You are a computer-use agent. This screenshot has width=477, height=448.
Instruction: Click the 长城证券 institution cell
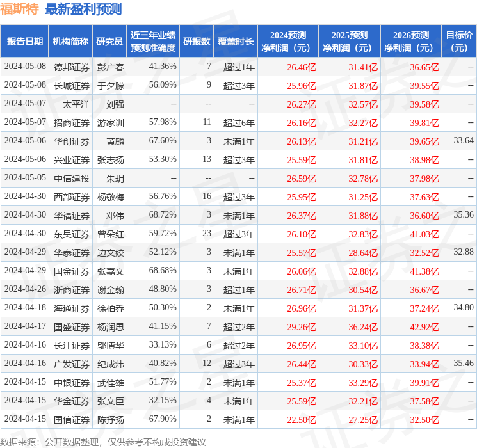tap(72, 86)
